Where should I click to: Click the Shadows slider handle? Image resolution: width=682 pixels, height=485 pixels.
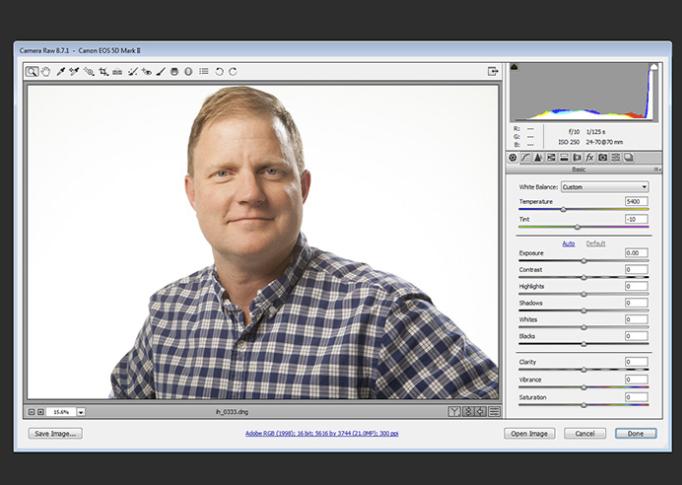pos(584,311)
